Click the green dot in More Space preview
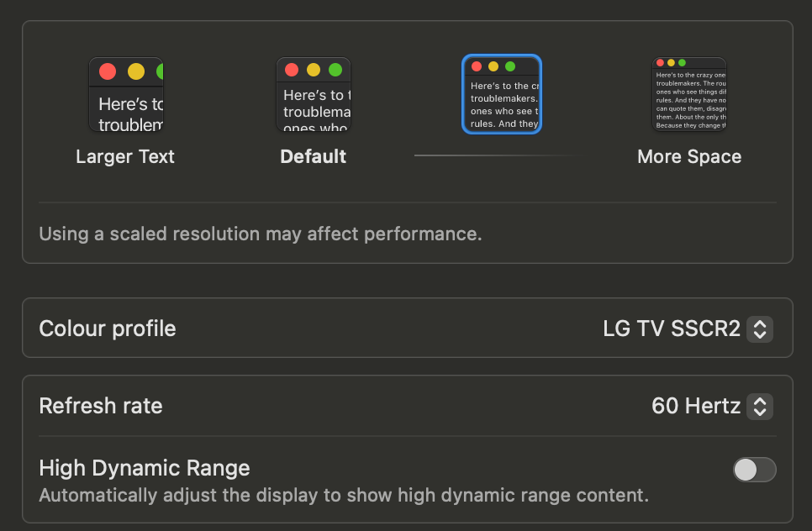812x531 pixels. (682, 63)
